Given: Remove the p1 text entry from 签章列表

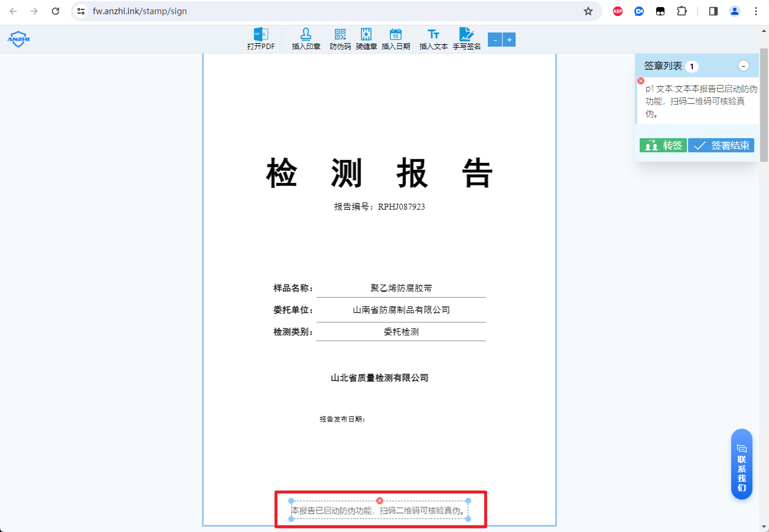Looking at the screenshot, I should (640, 80).
